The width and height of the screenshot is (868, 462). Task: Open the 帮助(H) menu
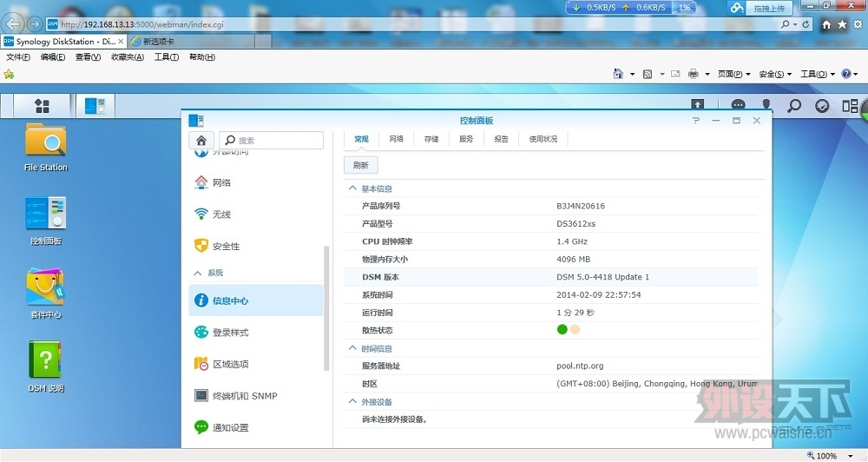point(202,57)
